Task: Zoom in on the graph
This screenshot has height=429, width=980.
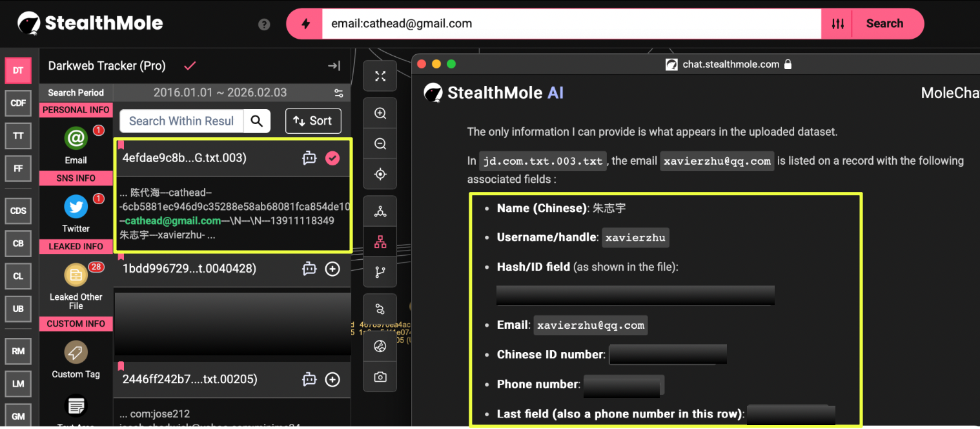Action: pos(380,114)
